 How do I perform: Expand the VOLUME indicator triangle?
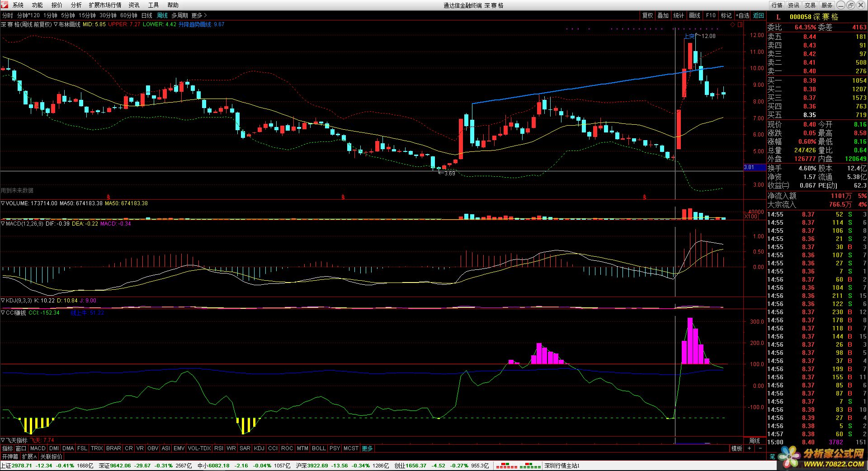3,203
